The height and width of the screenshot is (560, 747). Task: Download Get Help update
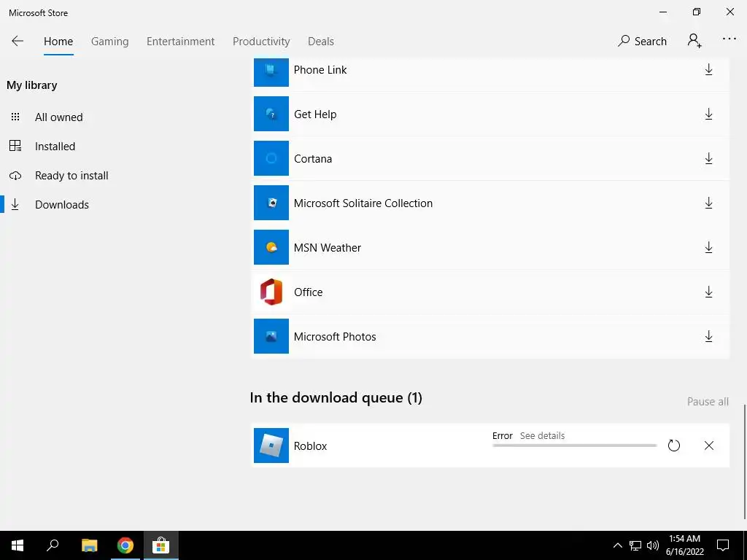(708, 114)
